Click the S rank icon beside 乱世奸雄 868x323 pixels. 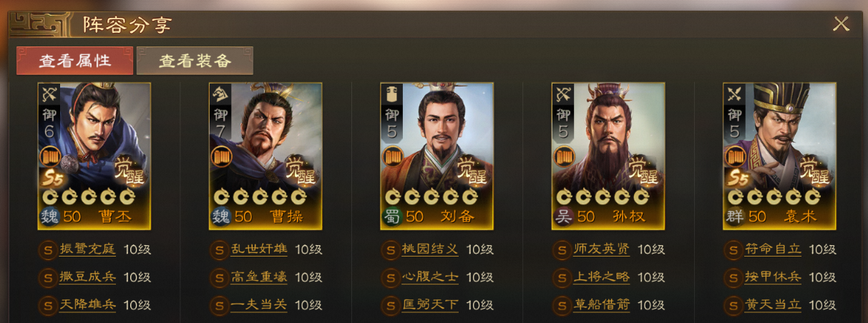coord(219,250)
